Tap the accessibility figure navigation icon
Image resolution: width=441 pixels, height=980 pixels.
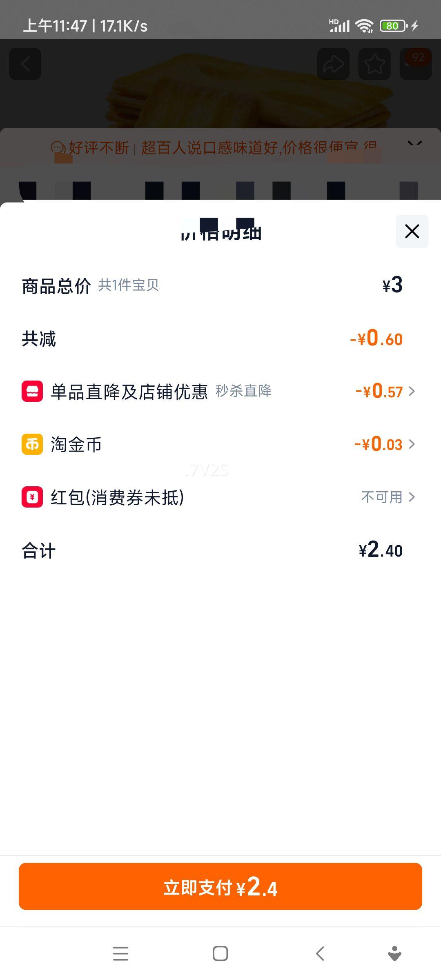tap(394, 954)
